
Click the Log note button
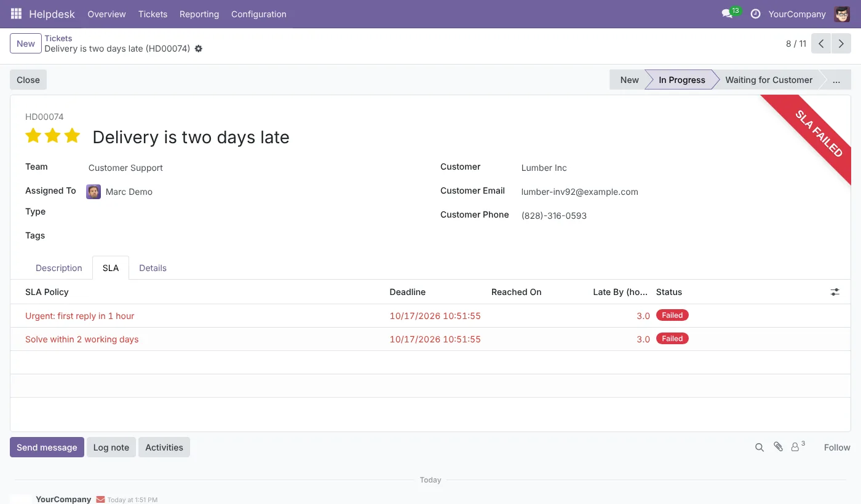tap(111, 447)
